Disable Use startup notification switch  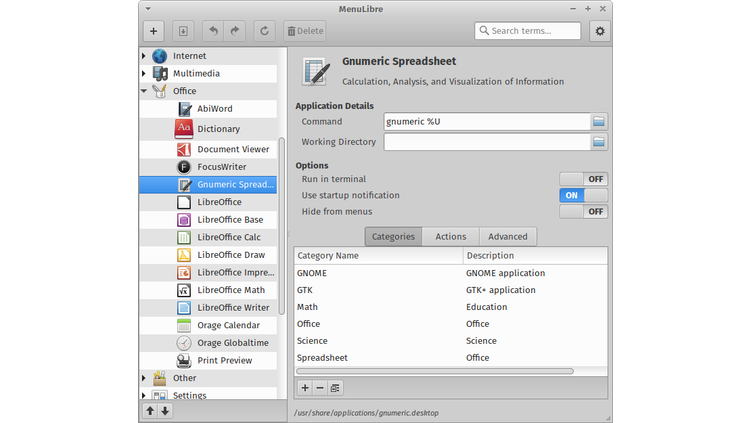click(583, 195)
